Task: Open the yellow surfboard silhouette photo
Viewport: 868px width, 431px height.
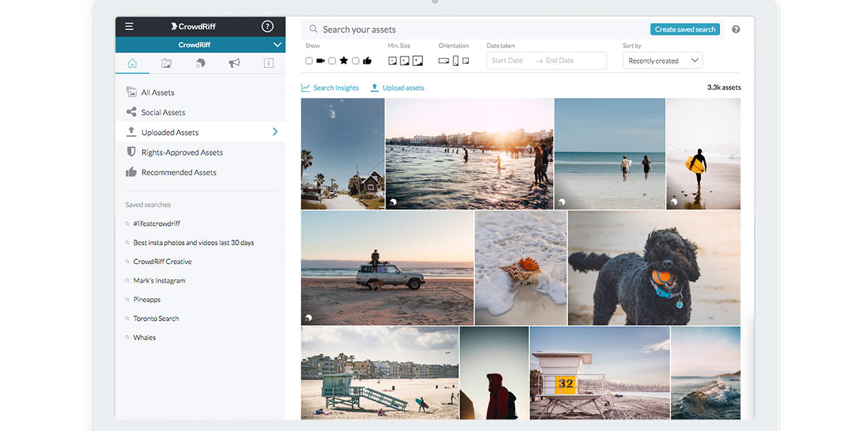Action: click(x=703, y=154)
